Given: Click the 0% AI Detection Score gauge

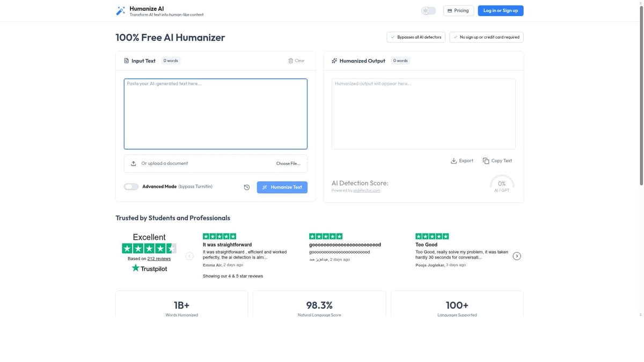Looking at the screenshot, I should (502, 186).
